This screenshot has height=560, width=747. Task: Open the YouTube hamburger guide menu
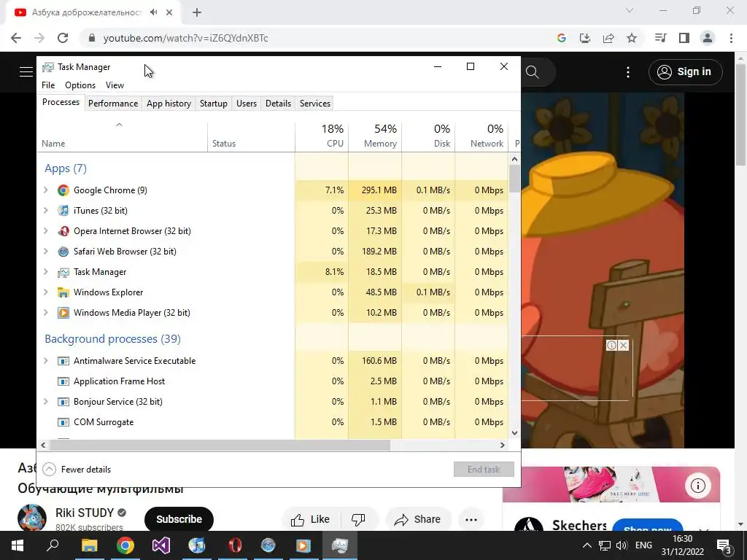26,72
